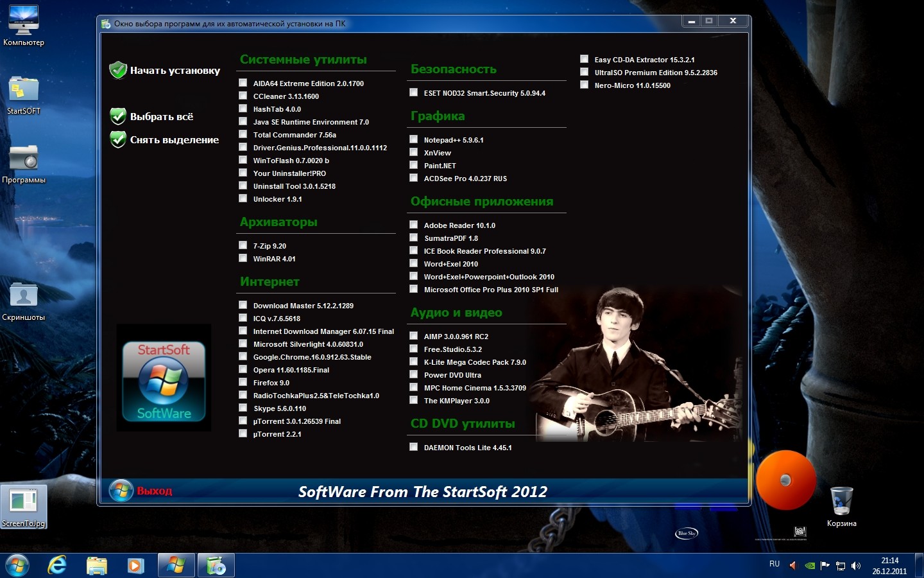
Task: Click the taskbar clock showing 21:14
Action: [x=889, y=566]
